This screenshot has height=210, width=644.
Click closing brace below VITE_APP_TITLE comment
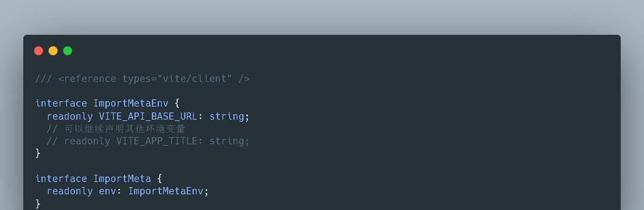(x=38, y=153)
